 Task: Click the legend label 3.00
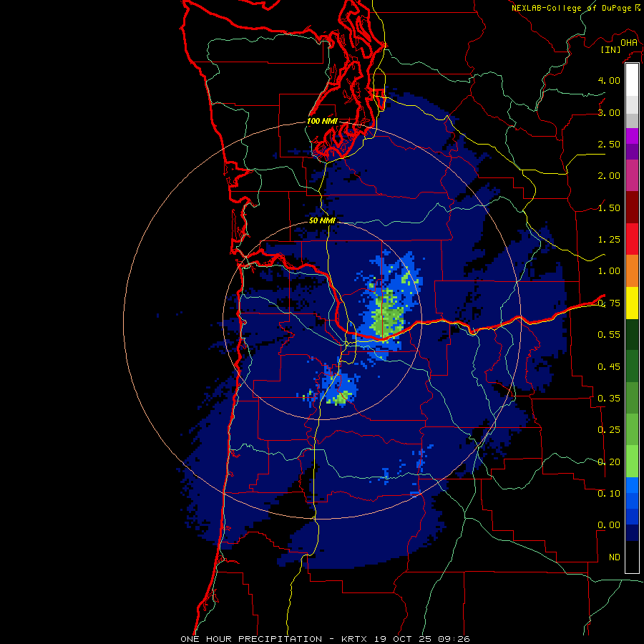pos(609,112)
